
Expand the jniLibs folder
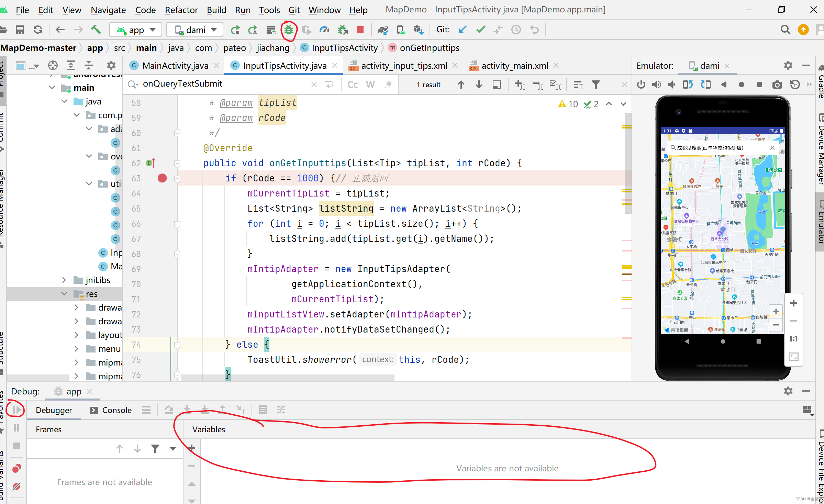pos(64,280)
